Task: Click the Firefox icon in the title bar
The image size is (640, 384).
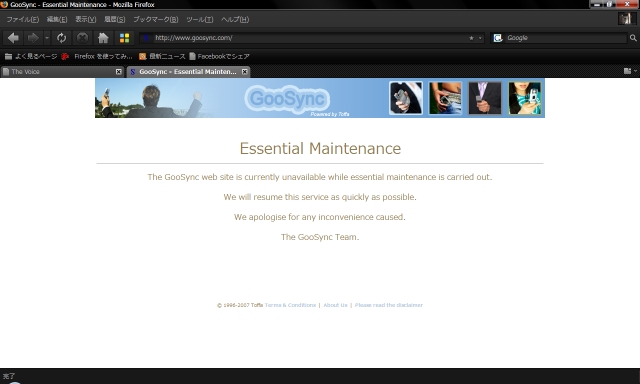Action: click(x=4, y=4)
